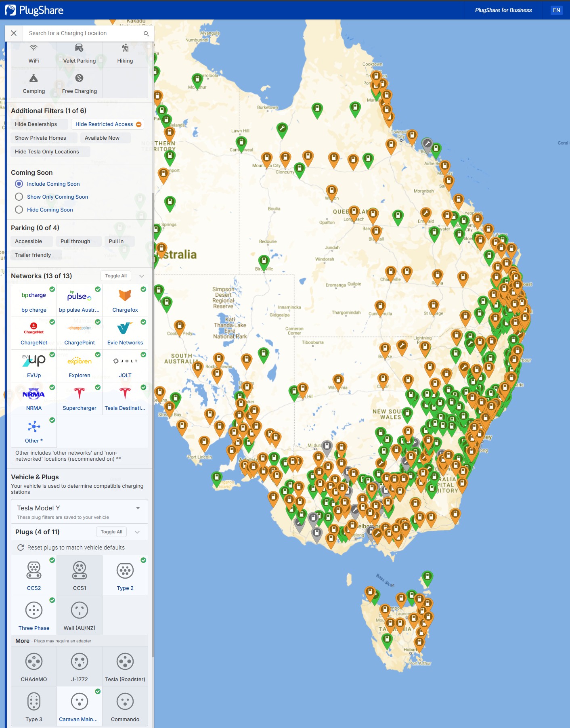This screenshot has width=570, height=728.
Task: Collapse the Networks section chevron
Action: (142, 276)
